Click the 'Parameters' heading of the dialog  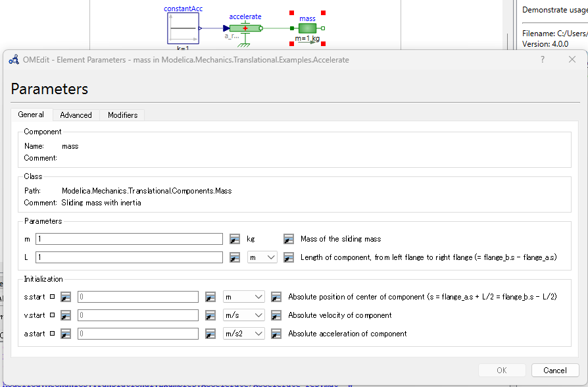click(x=49, y=89)
